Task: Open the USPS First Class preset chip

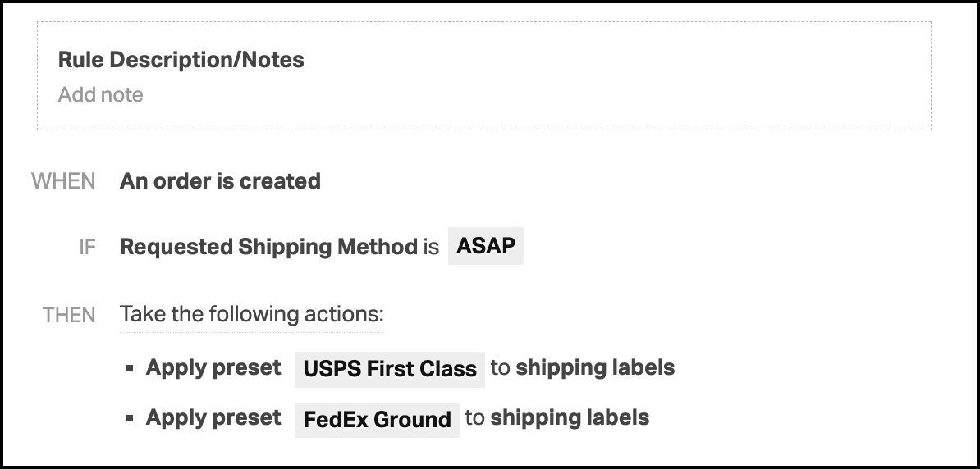Action: point(389,369)
